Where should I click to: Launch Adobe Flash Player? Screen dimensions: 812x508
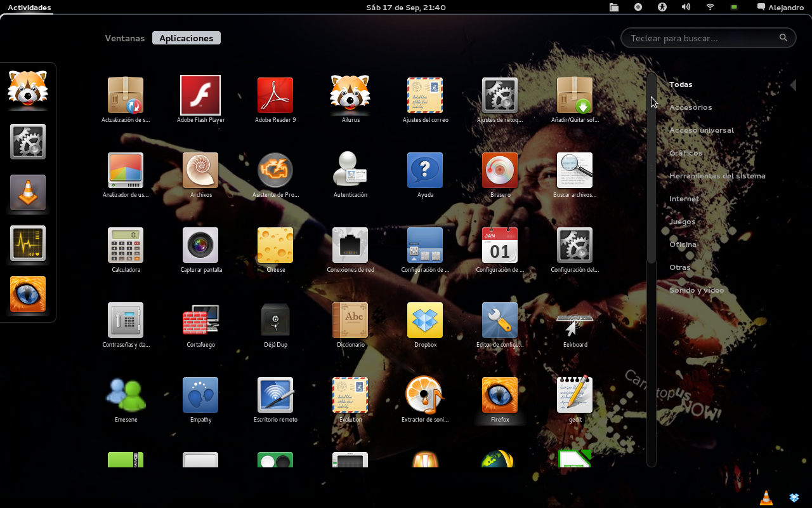pos(200,95)
